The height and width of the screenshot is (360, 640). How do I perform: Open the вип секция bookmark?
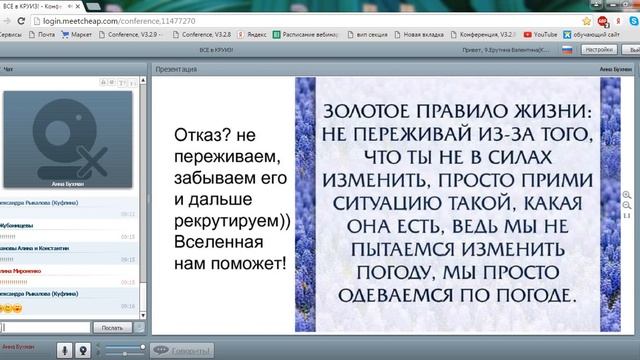click(x=367, y=35)
